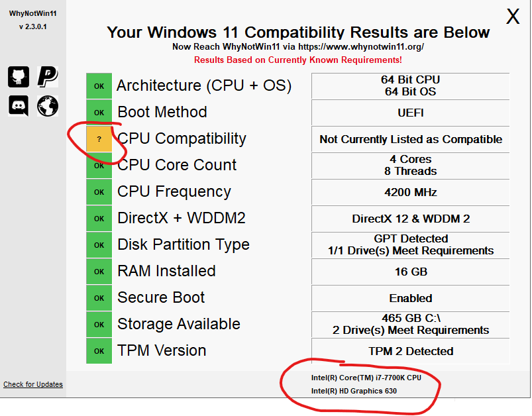Screen dimensions: 532x416
Task: Click the green OK badge for Boot Method
Action: [x=99, y=113]
